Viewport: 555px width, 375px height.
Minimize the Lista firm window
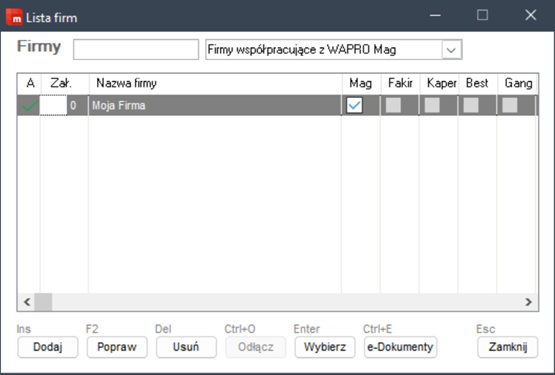pyautogui.click(x=435, y=15)
